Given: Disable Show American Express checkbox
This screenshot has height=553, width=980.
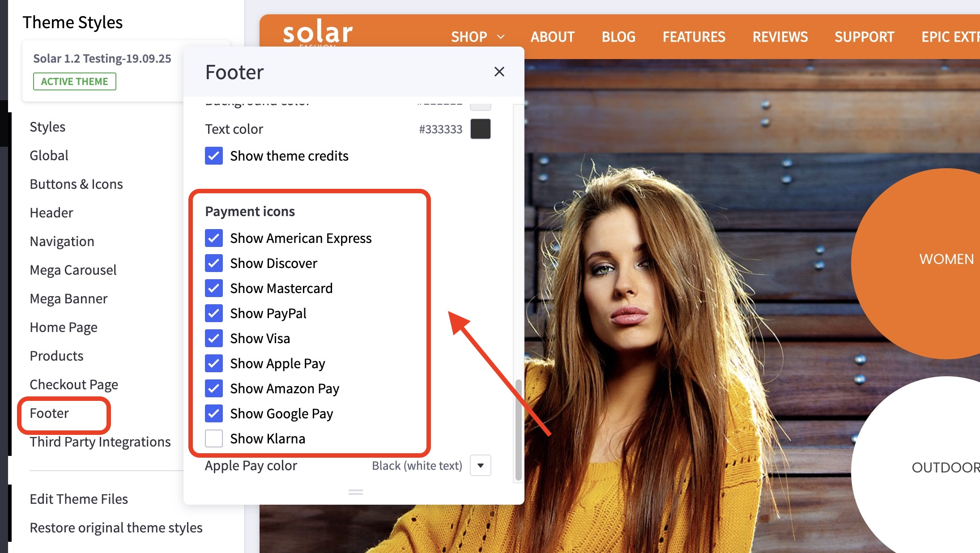Looking at the screenshot, I should pos(214,238).
